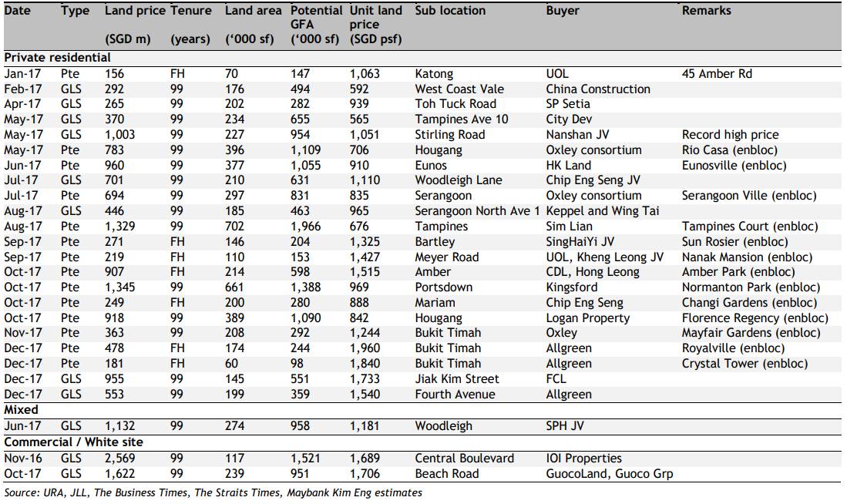This screenshot has width=847, height=504.
Task: Click buyer 'HK Land'
Action: coord(568,166)
